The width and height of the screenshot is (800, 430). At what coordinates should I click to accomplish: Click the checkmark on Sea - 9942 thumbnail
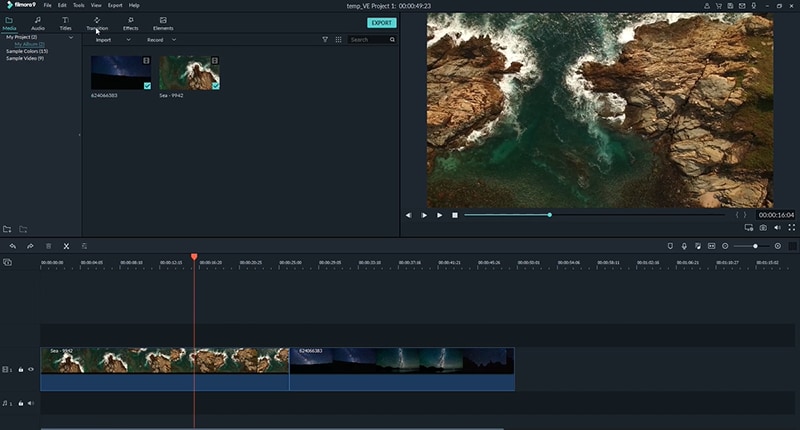(x=216, y=86)
